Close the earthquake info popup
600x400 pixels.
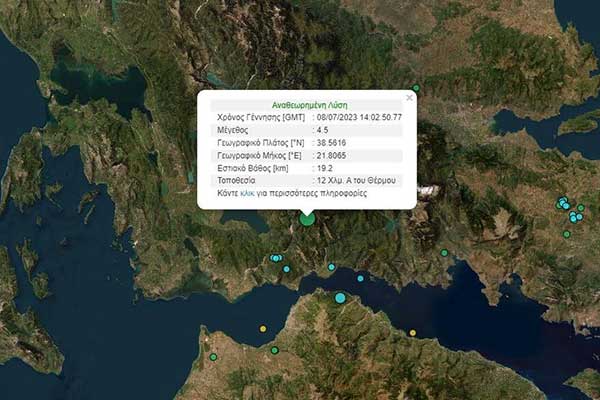click(409, 97)
